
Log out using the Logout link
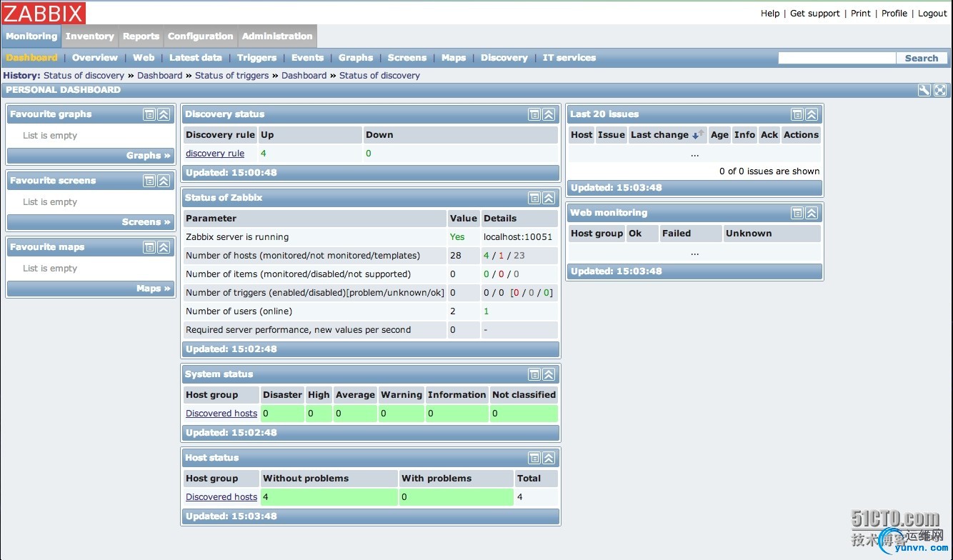(932, 14)
